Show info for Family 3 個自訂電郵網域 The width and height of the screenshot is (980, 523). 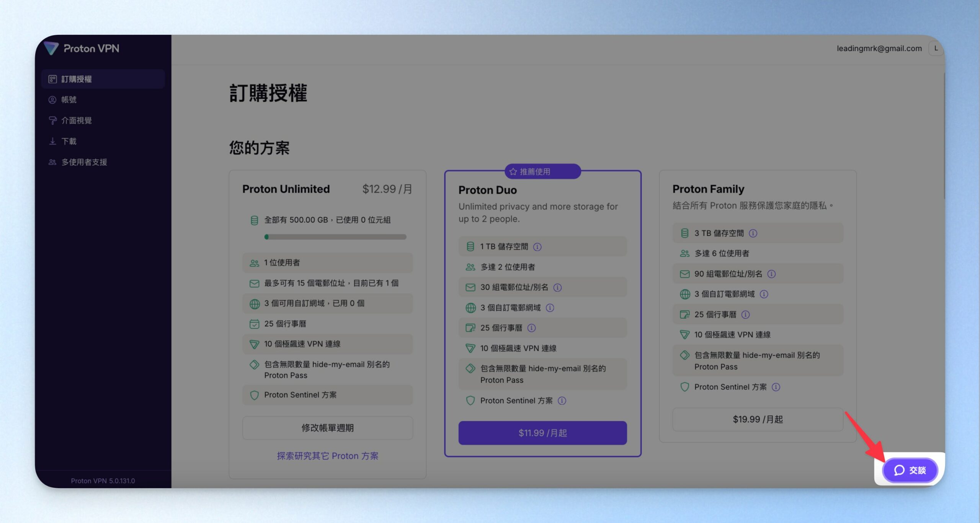click(x=764, y=294)
